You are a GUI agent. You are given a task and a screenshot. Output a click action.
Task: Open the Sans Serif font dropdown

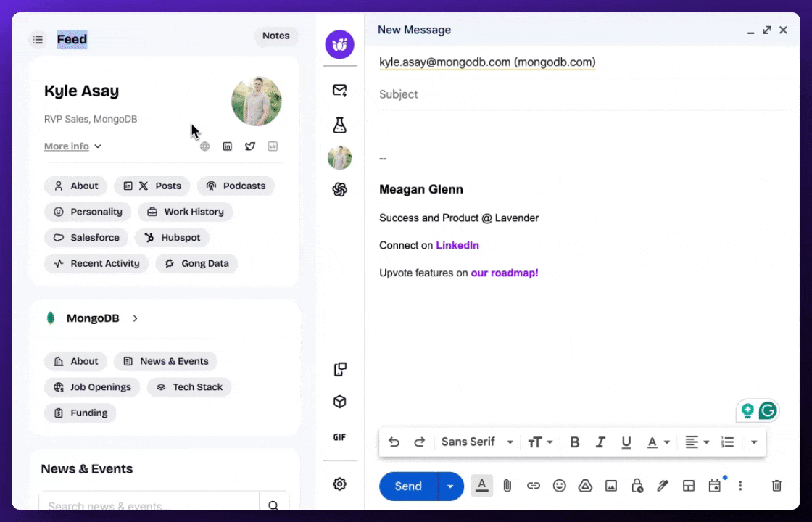click(477, 442)
